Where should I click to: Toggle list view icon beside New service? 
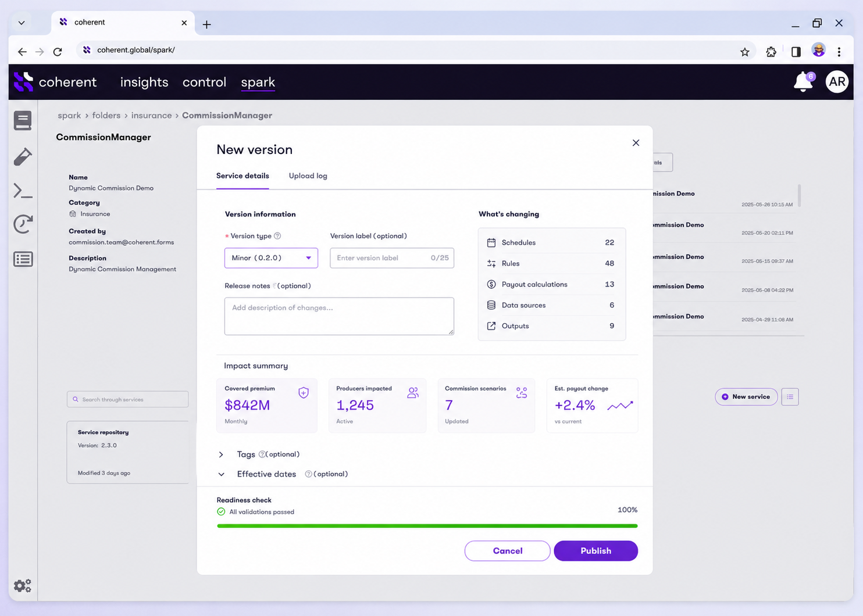pos(790,397)
